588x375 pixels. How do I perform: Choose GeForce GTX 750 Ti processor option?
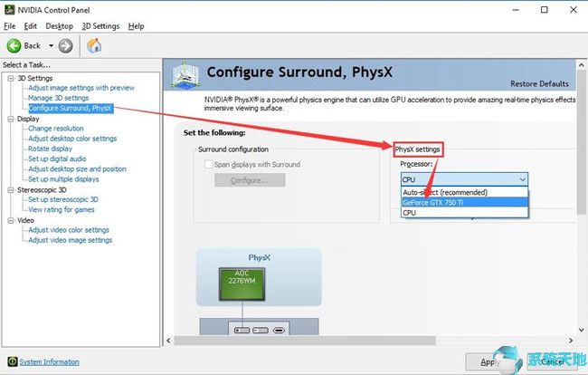tap(464, 202)
